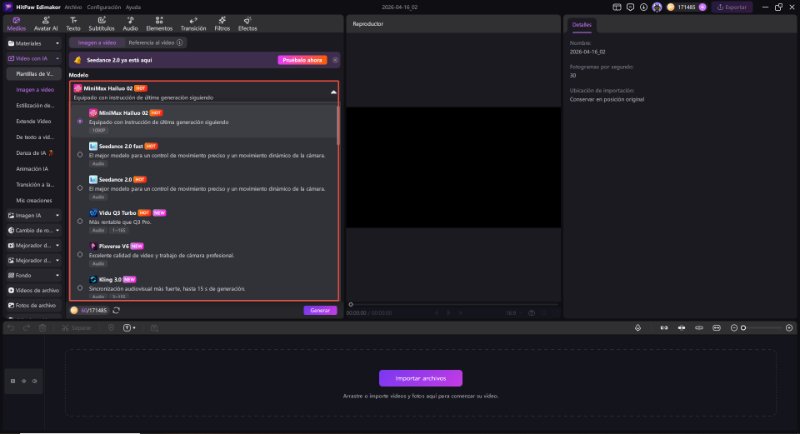This screenshot has width=800, height=434.
Task: Click the Pruébalo ahora button
Action: click(x=302, y=60)
